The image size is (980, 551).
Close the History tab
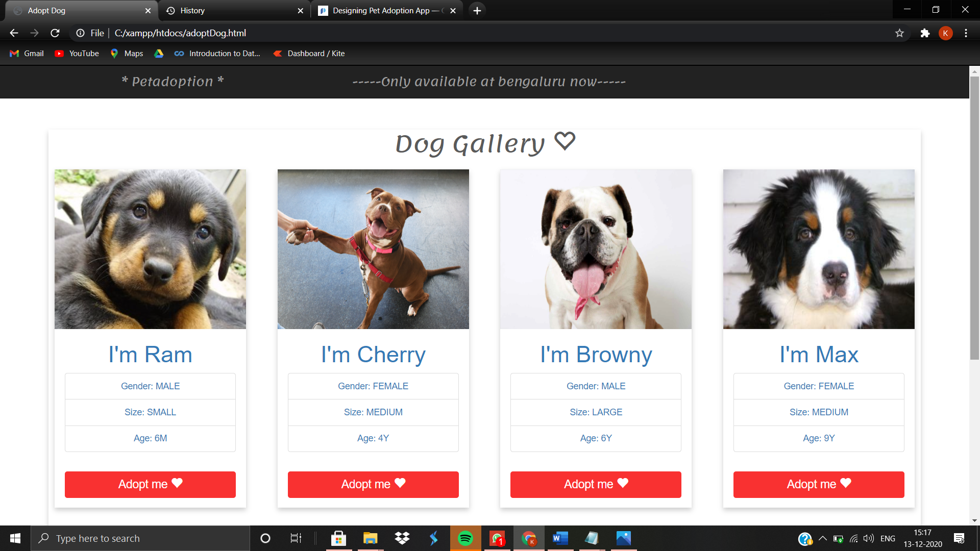pos(300,11)
